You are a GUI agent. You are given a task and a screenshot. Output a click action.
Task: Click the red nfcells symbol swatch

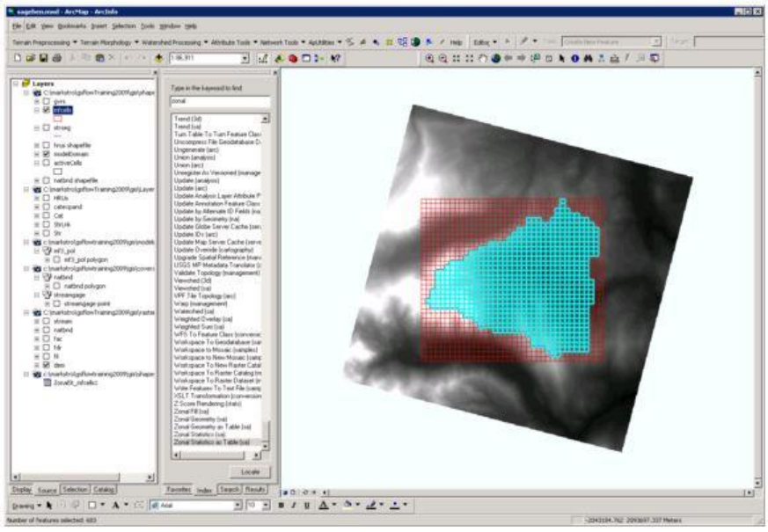[x=58, y=119]
